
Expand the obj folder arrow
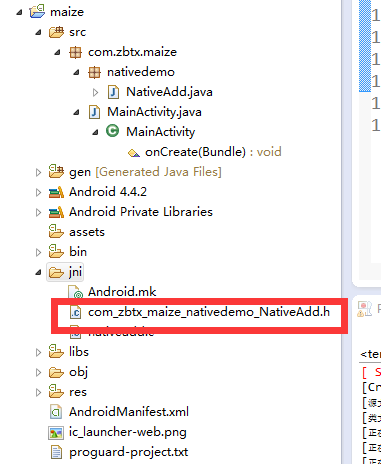pos(39,372)
